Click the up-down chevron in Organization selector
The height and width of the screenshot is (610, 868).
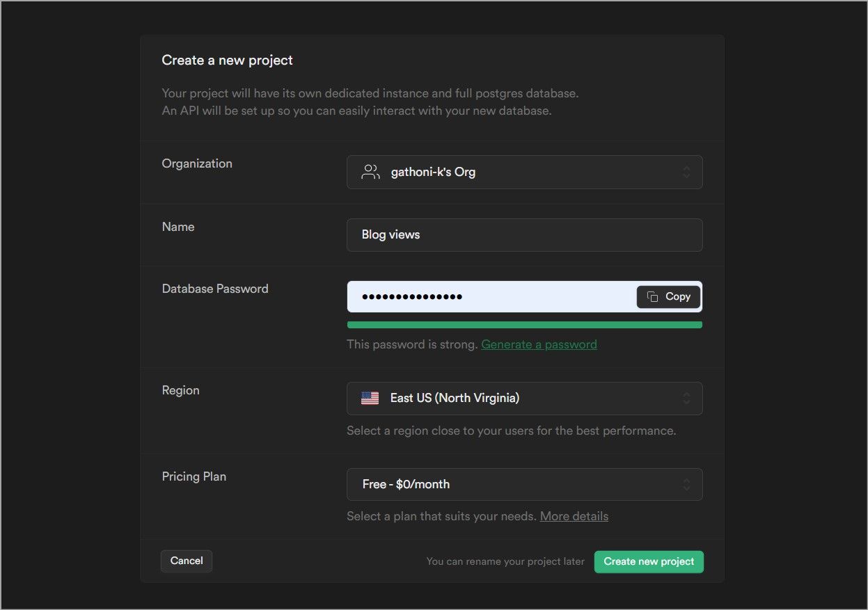(x=686, y=172)
